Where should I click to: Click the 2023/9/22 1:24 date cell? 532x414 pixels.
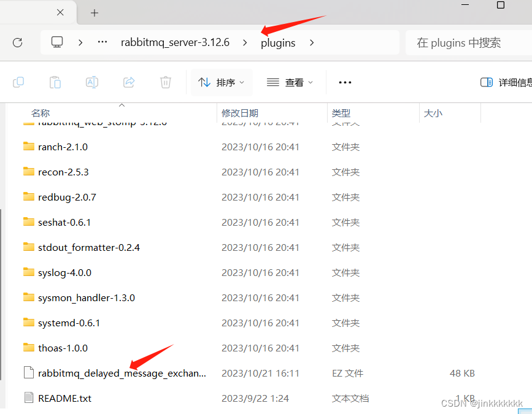coord(255,398)
